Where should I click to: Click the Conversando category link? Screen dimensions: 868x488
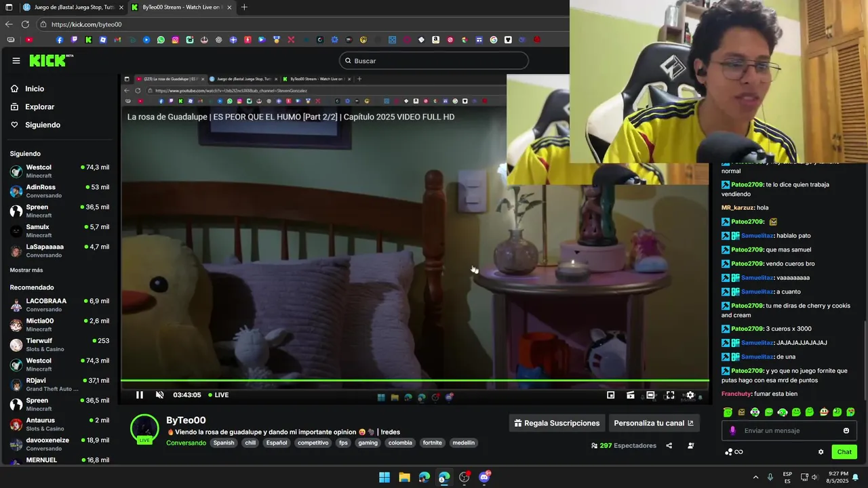[x=186, y=443]
